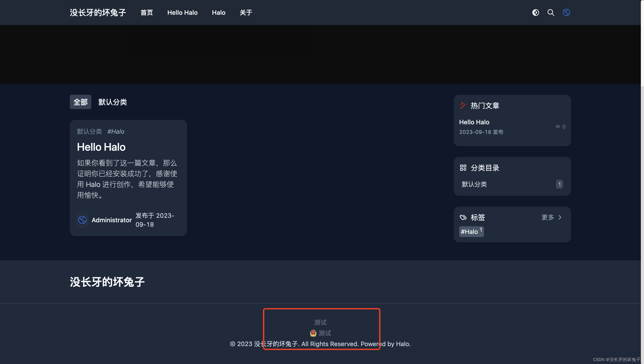
Task: Click the 热门文章 panel heading
Action: pyautogui.click(x=485, y=106)
